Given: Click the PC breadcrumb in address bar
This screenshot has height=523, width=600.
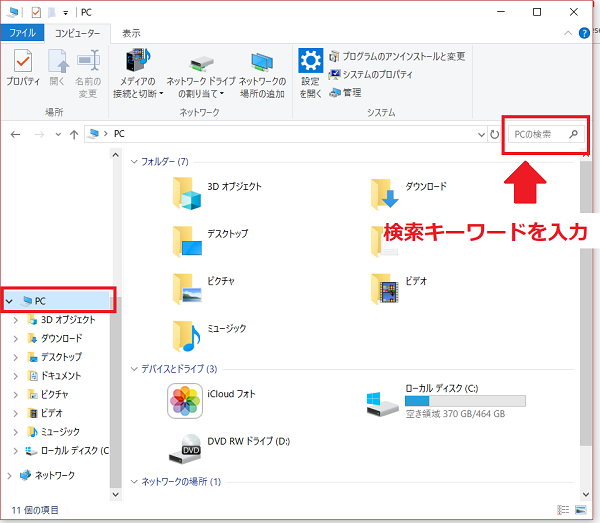Looking at the screenshot, I should (119, 134).
